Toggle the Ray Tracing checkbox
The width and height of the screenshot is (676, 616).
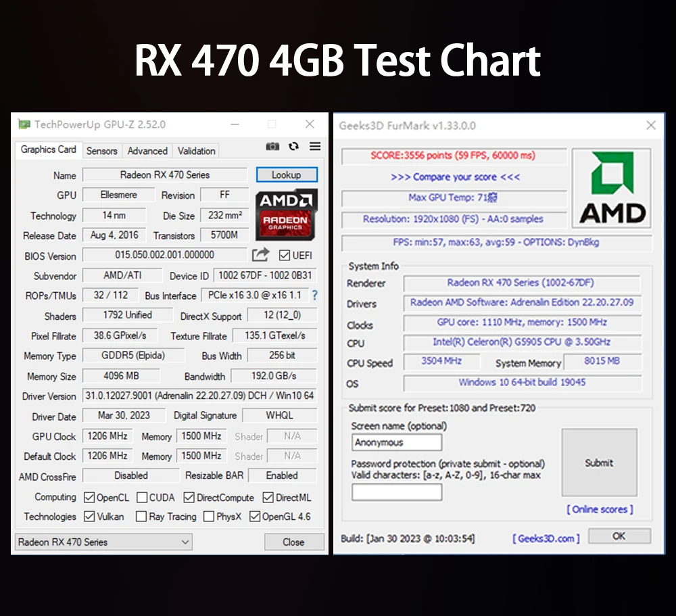point(141,517)
